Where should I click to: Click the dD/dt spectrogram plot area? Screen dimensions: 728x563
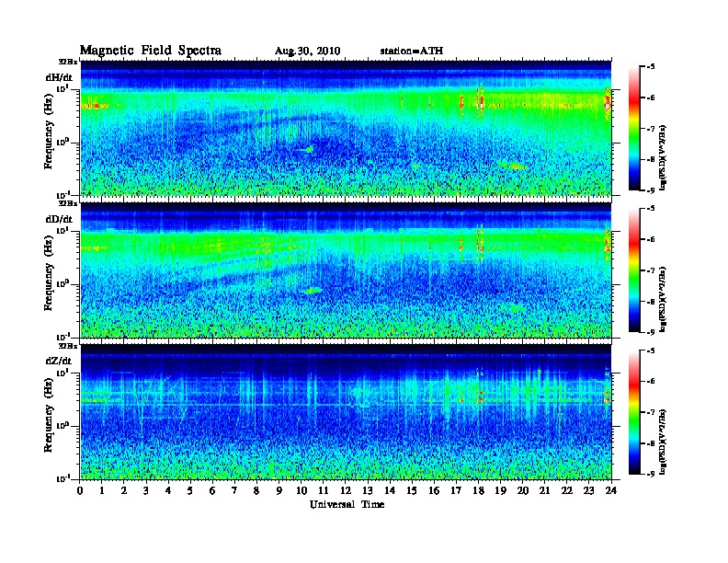click(346, 270)
